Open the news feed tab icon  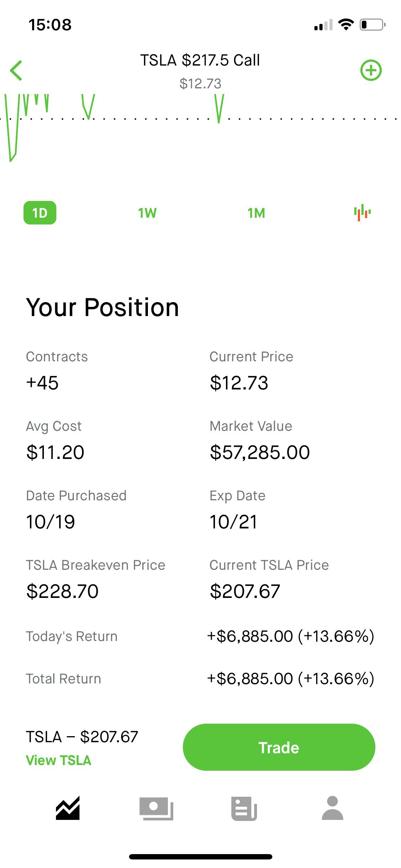(x=244, y=808)
